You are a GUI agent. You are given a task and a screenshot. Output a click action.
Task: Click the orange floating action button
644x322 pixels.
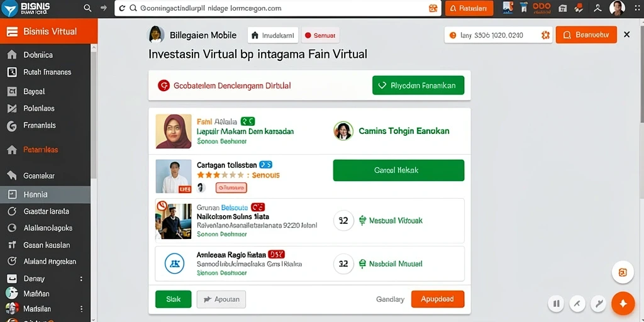tap(623, 304)
